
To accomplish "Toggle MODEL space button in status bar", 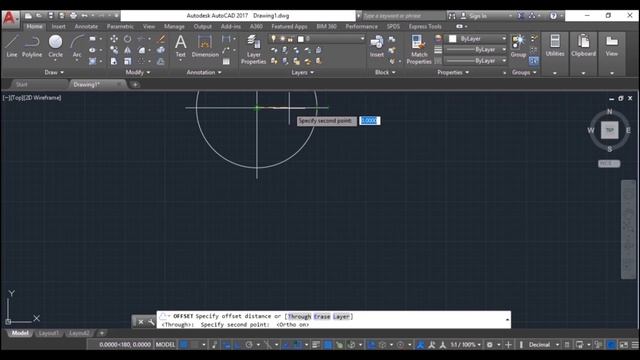I will (165, 345).
